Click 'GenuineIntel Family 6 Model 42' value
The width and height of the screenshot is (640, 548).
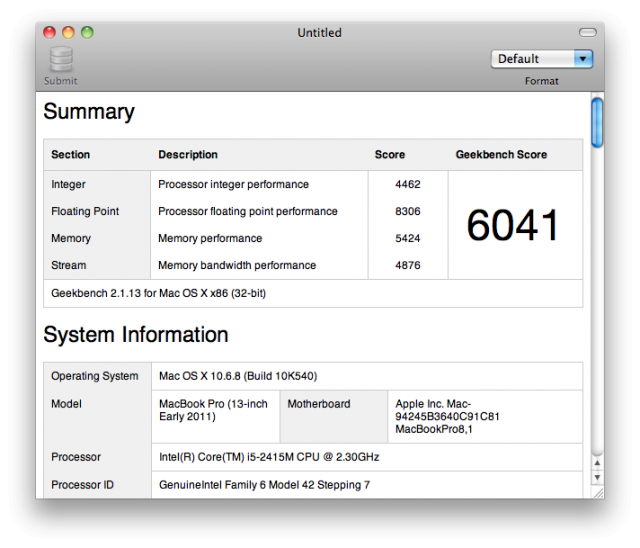coord(264,485)
